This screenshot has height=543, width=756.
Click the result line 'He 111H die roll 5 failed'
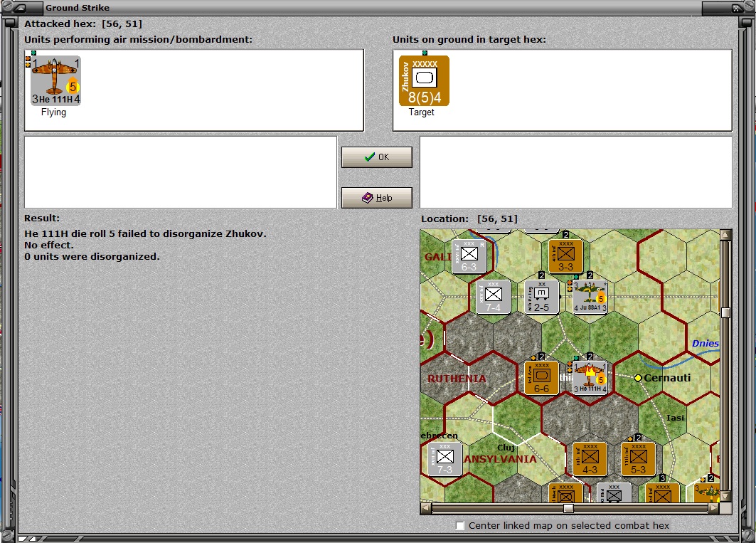pyautogui.click(x=145, y=233)
